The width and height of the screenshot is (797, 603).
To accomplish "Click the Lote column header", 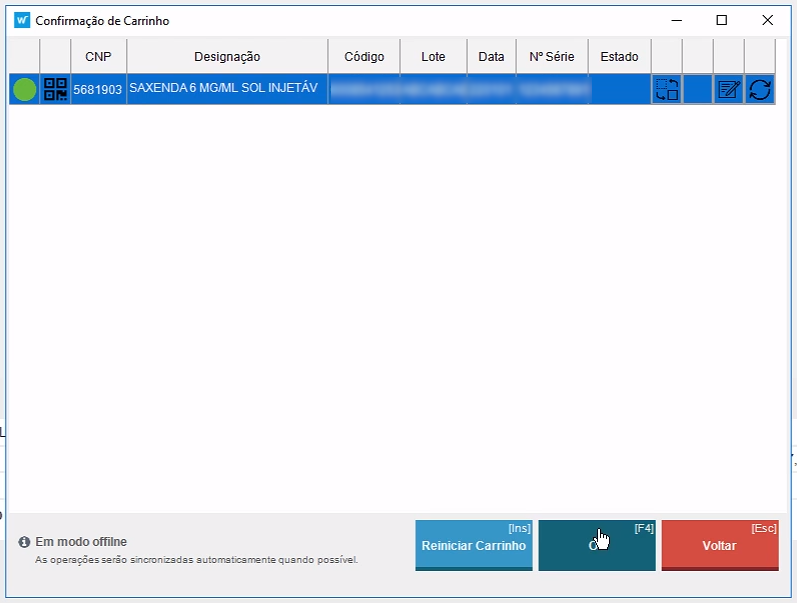I will [433, 57].
